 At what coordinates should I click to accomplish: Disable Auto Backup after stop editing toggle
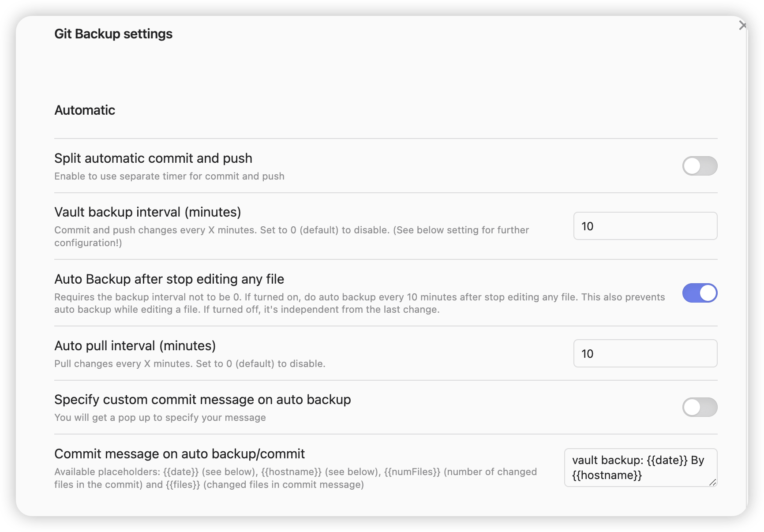[700, 293]
